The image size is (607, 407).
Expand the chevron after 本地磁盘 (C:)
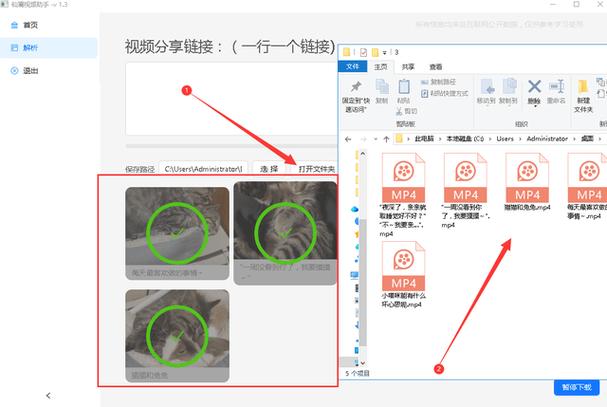pyautogui.click(x=490, y=139)
